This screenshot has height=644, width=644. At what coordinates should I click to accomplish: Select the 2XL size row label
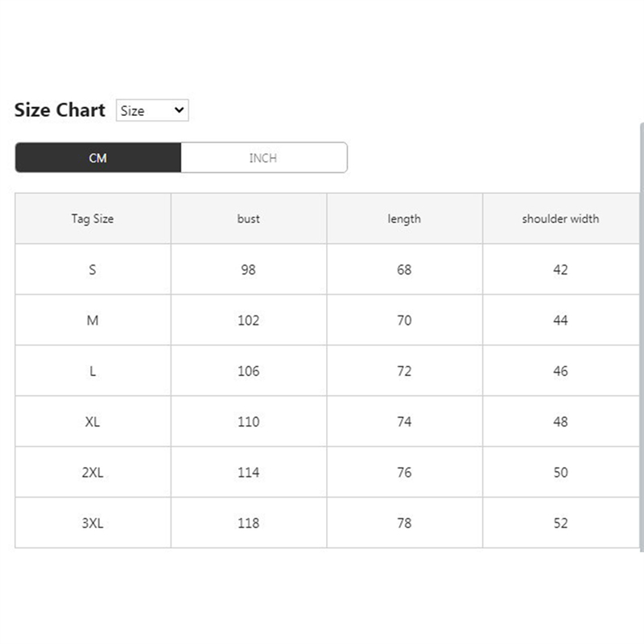[93, 473]
